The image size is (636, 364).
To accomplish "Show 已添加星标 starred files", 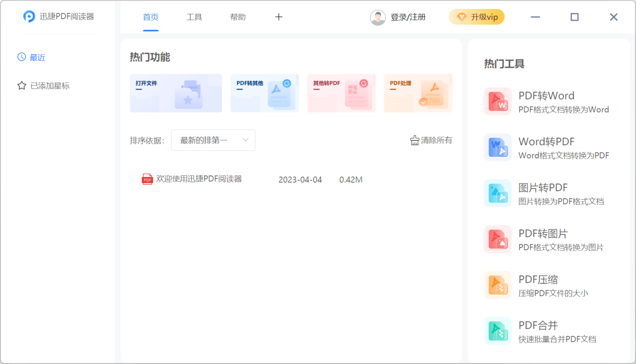I will click(x=49, y=86).
